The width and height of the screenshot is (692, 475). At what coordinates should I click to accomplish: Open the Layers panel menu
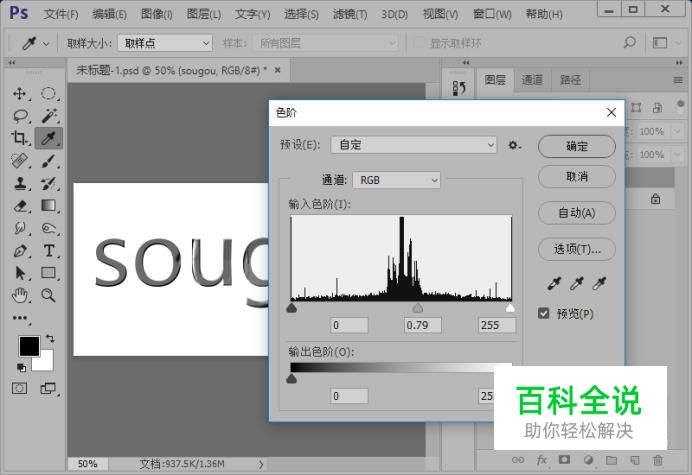(x=678, y=80)
